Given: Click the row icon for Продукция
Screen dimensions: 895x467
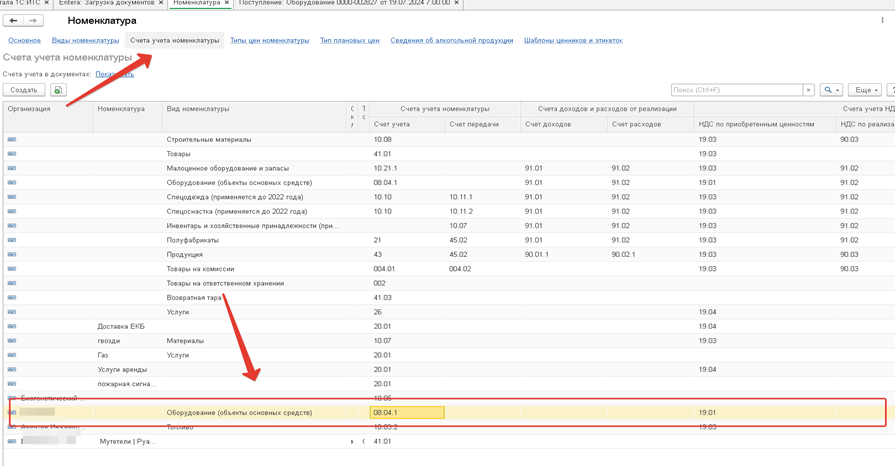Looking at the screenshot, I should click(12, 254).
